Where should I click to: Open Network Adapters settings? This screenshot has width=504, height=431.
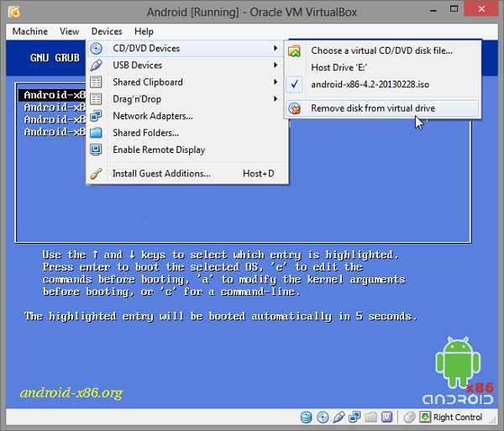186,116
